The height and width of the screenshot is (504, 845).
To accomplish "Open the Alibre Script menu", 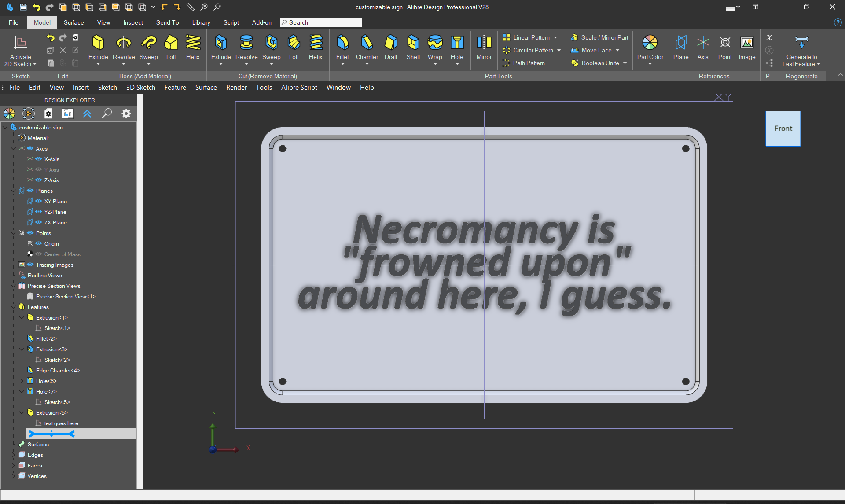I will pos(299,88).
